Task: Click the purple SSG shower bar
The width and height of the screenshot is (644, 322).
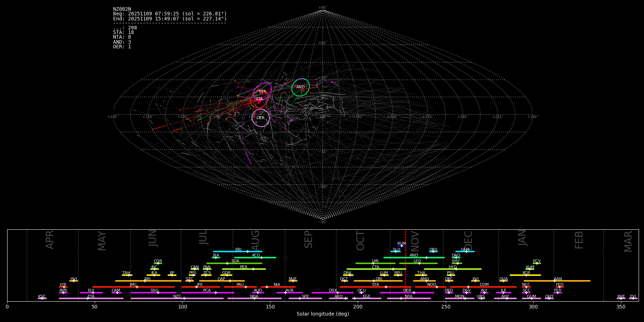Action: click(153, 293)
